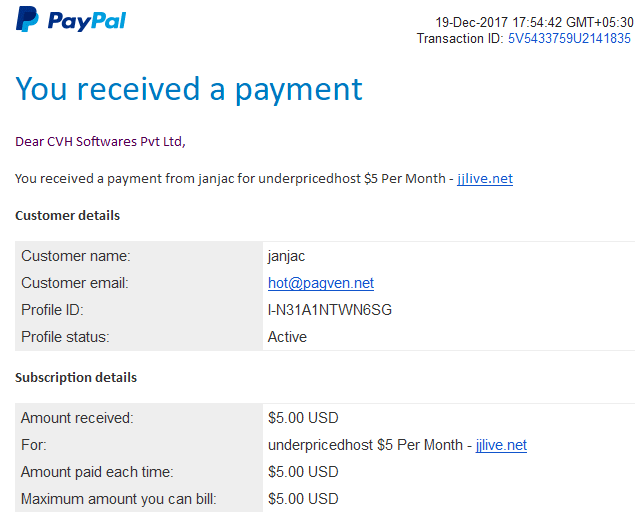Click the Transaction ID label text
The image size is (643, 512).
(460, 38)
